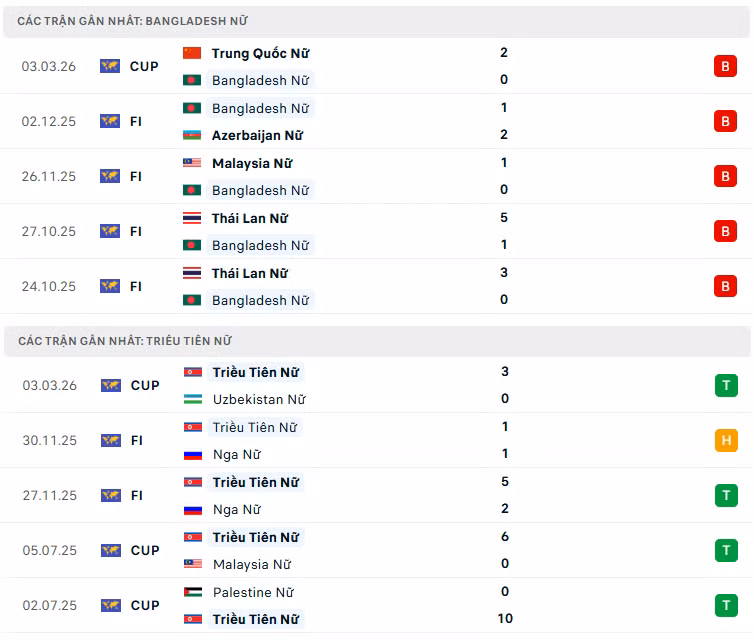Click the Triều Tiên Nữ recent matches header

click(125, 341)
